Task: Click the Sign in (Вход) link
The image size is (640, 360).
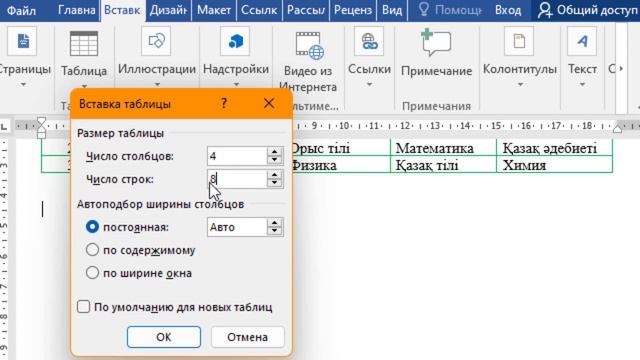Action: (x=508, y=10)
